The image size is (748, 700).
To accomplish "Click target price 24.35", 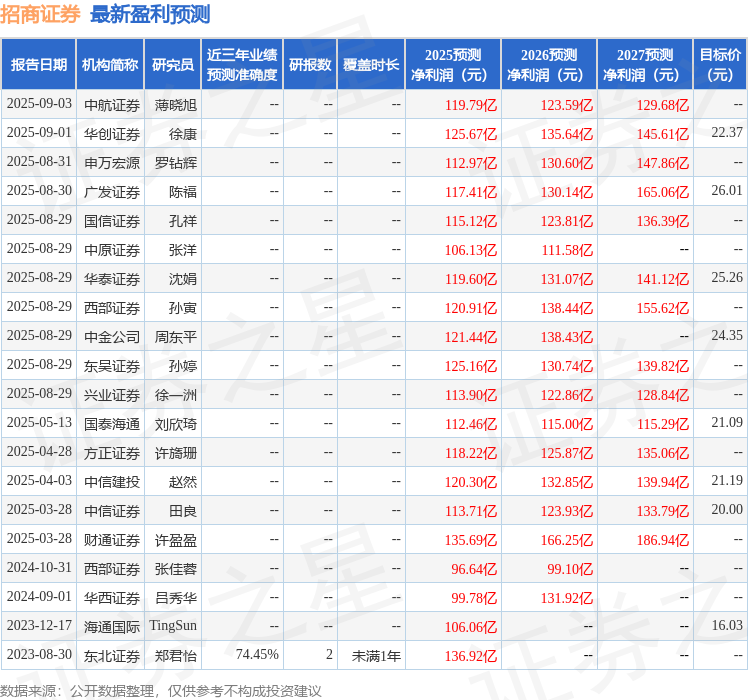I will click(727, 335).
